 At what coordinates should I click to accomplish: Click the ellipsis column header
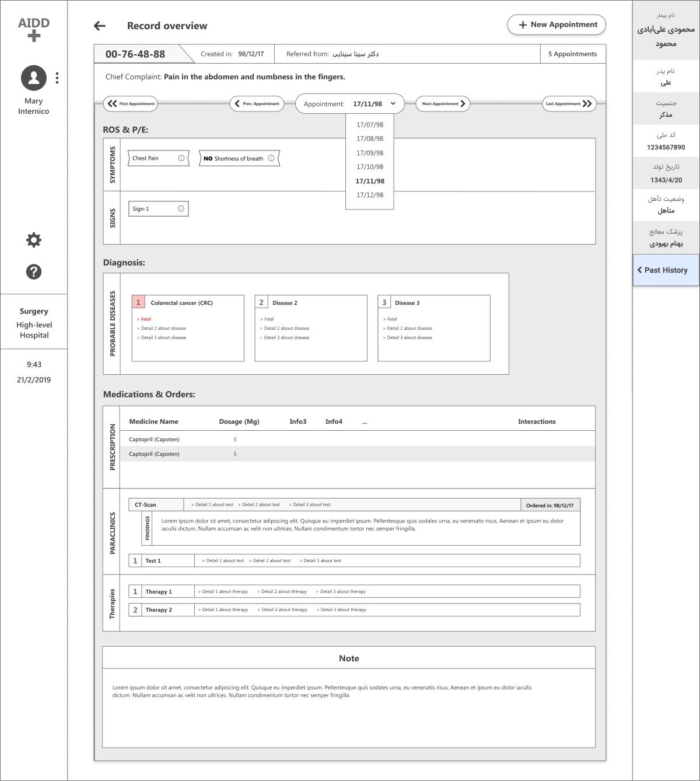(365, 422)
